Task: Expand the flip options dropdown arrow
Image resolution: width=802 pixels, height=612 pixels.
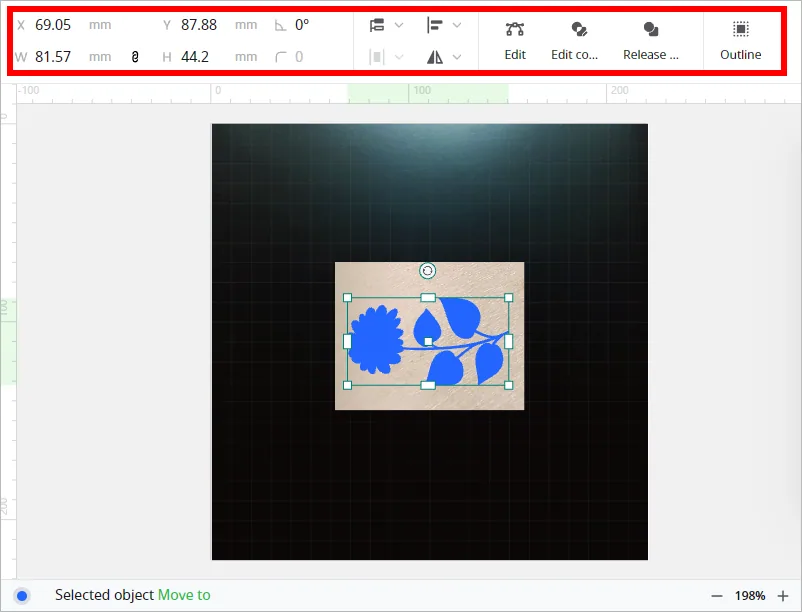Action: pyautogui.click(x=457, y=57)
